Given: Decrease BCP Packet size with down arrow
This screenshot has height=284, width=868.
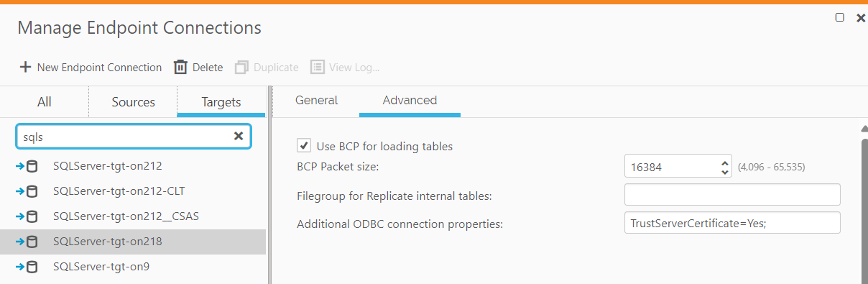Looking at the screenshot, I should tap(724, 171).
